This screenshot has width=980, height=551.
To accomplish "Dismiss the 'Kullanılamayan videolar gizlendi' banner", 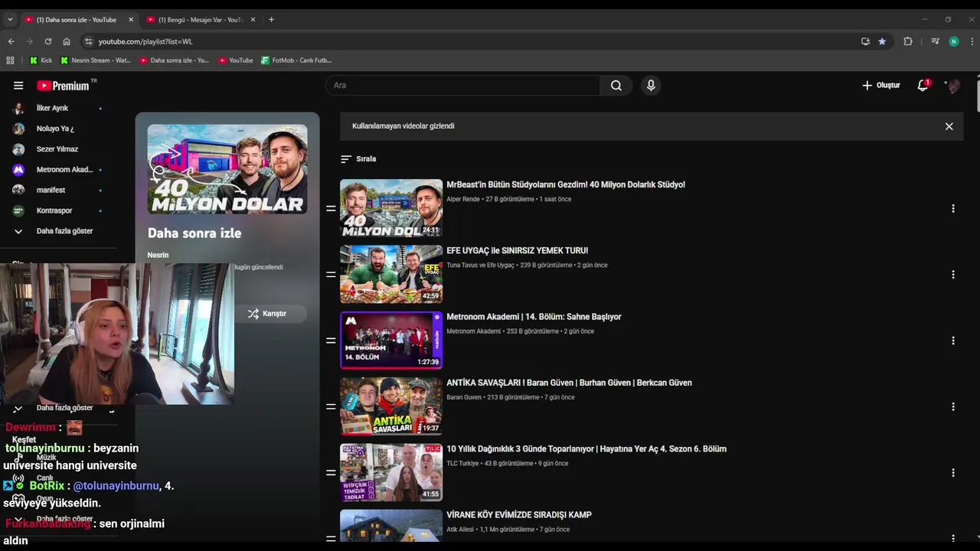I will (x=949, y=126).
